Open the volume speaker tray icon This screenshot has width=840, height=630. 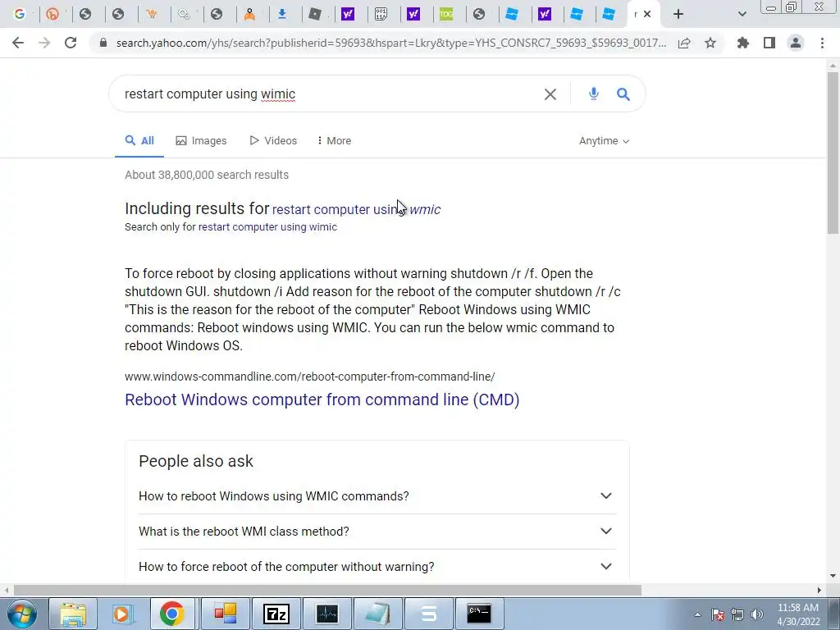pyautogui.click(x=757, y=614)
